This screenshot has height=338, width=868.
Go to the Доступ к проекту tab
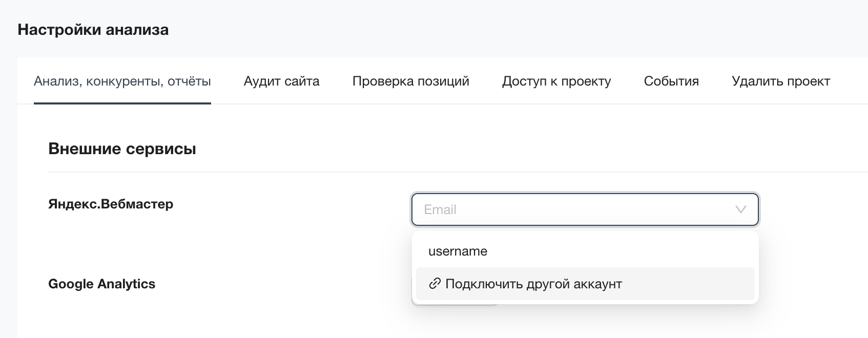pyautogui.click(x=556, y=81)
